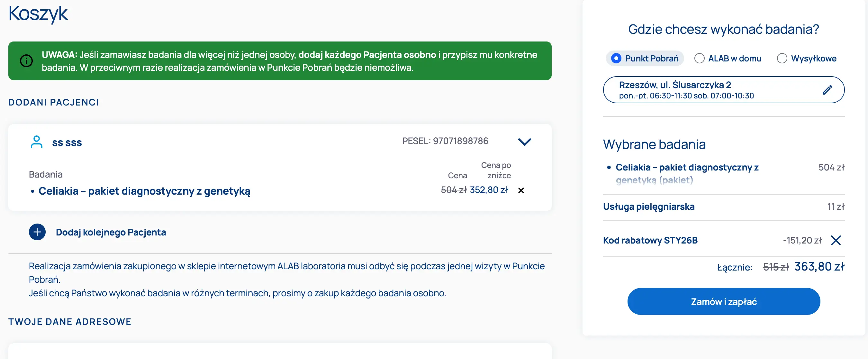Select the Wysyłkowe radio option

782,58
